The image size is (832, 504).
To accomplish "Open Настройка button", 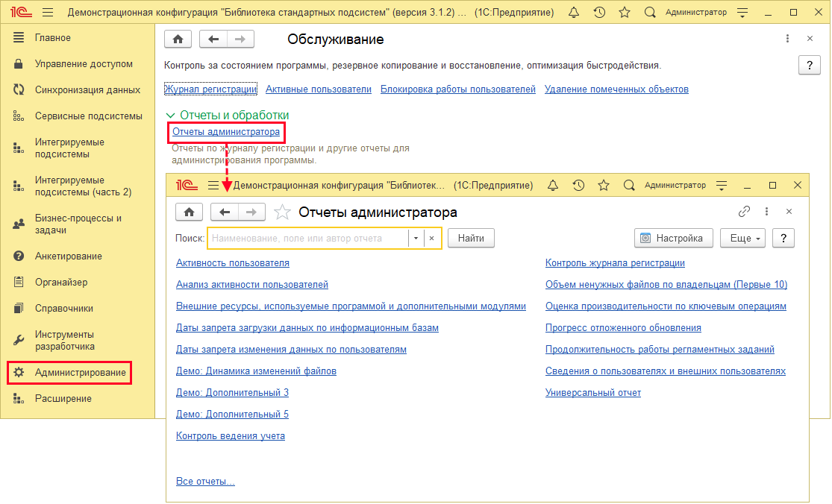I will pos(673,239).
